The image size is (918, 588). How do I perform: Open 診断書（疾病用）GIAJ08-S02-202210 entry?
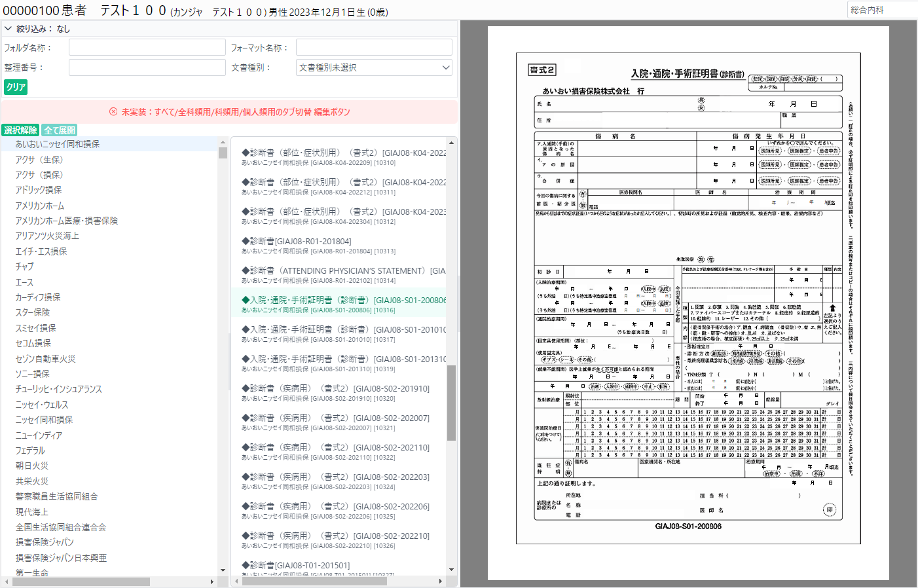pyautogui.click(x=339, y=540)
